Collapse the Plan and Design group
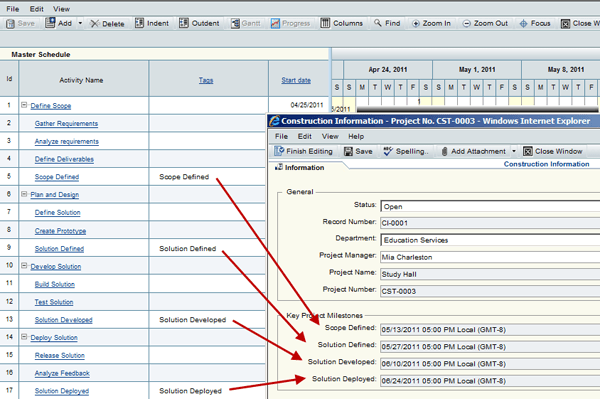 24,194
